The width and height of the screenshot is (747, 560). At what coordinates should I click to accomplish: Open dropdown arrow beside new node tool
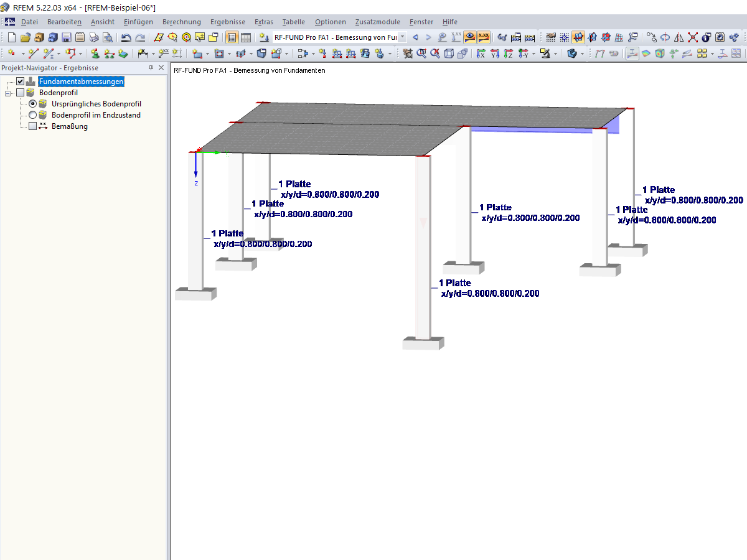click(x=23, y=54)
